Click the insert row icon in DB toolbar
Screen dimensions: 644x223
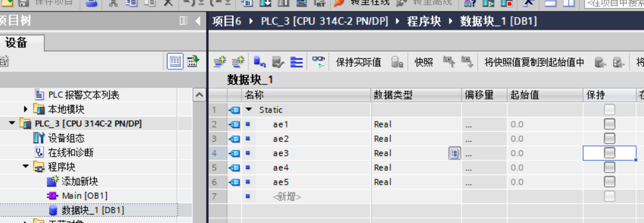(x=220, y=62)
